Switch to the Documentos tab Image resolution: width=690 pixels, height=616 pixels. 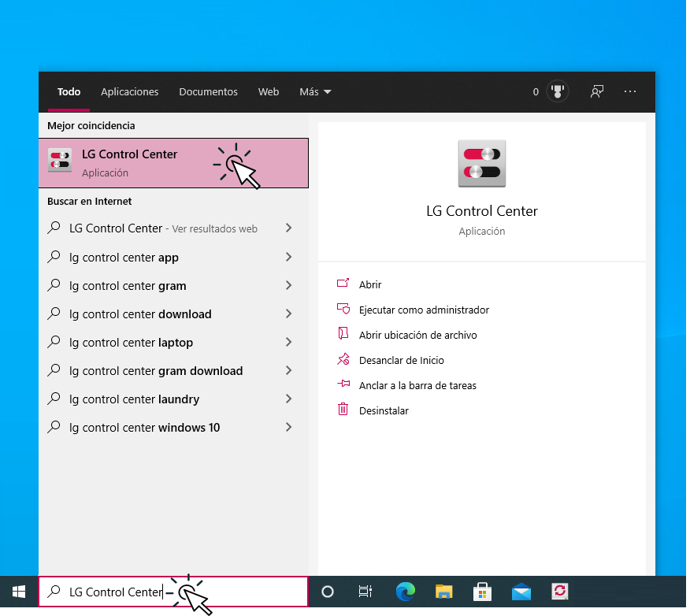(208, 91)
